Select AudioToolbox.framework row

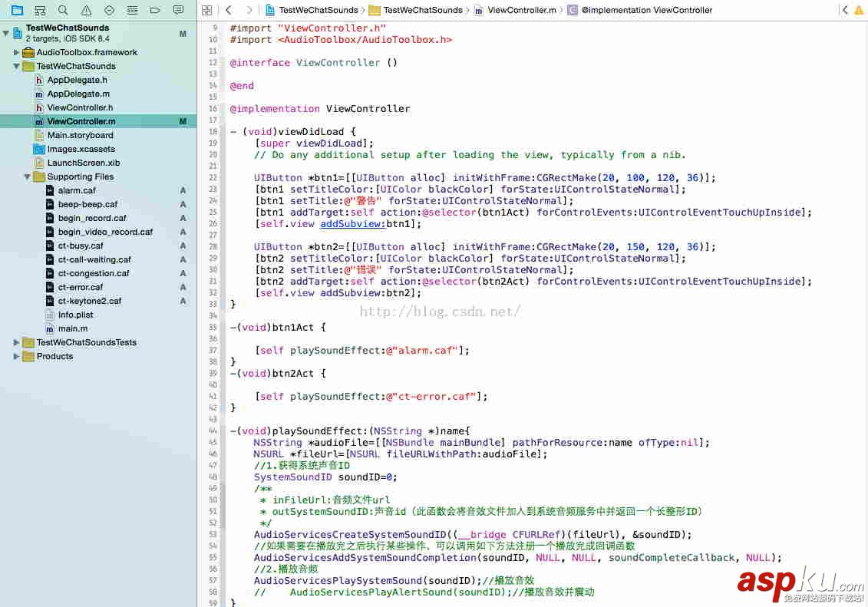pyautogui.click(x=87, y=53)
